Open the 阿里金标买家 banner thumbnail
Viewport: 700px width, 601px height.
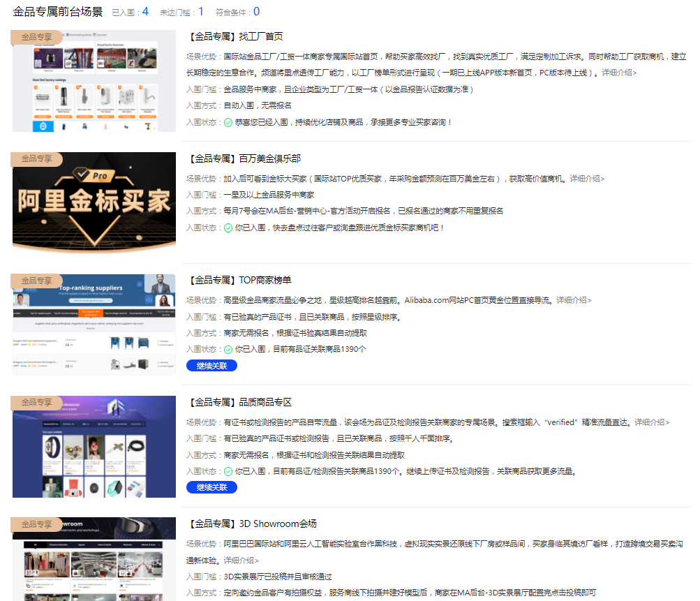[94, 201]
